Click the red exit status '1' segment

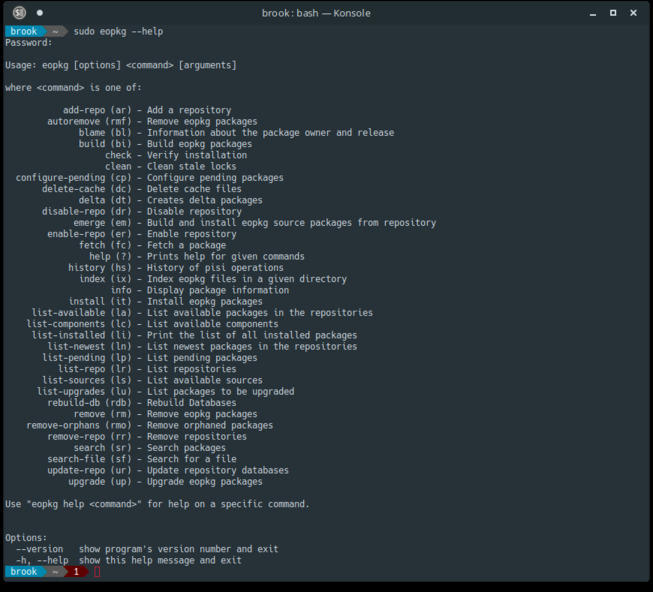(76, 572)
